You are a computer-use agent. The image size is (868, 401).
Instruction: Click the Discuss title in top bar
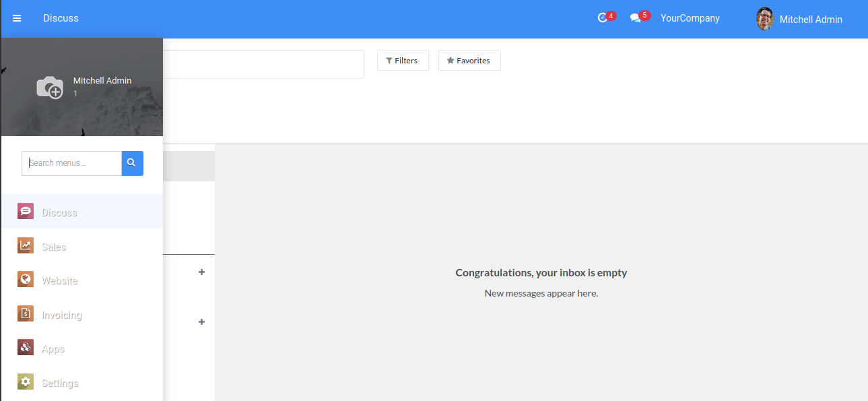click(x=61, y=18)
